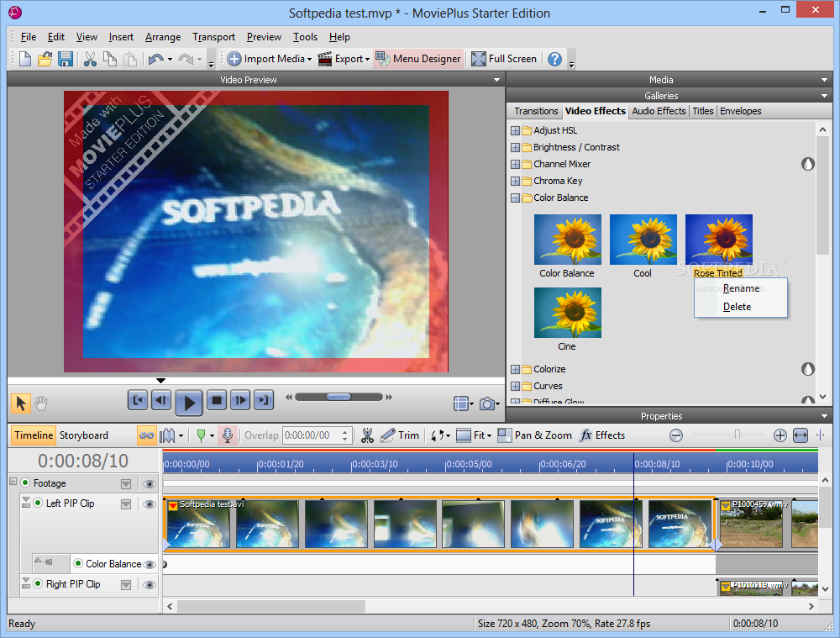Toggle Color Balance enable circle

[78, 563]
